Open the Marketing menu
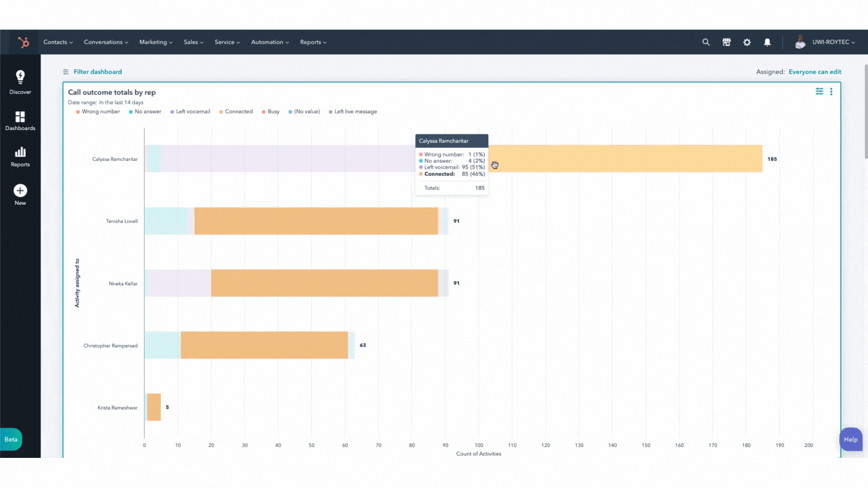Image resolution: width=868 pixels, height=488 pixels. [156, 42]
